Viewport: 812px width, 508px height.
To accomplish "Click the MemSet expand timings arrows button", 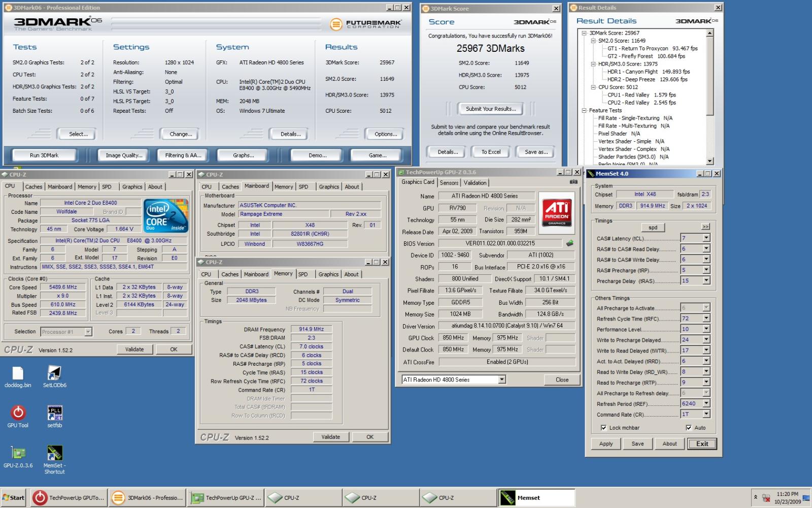I will click(705, 227).
